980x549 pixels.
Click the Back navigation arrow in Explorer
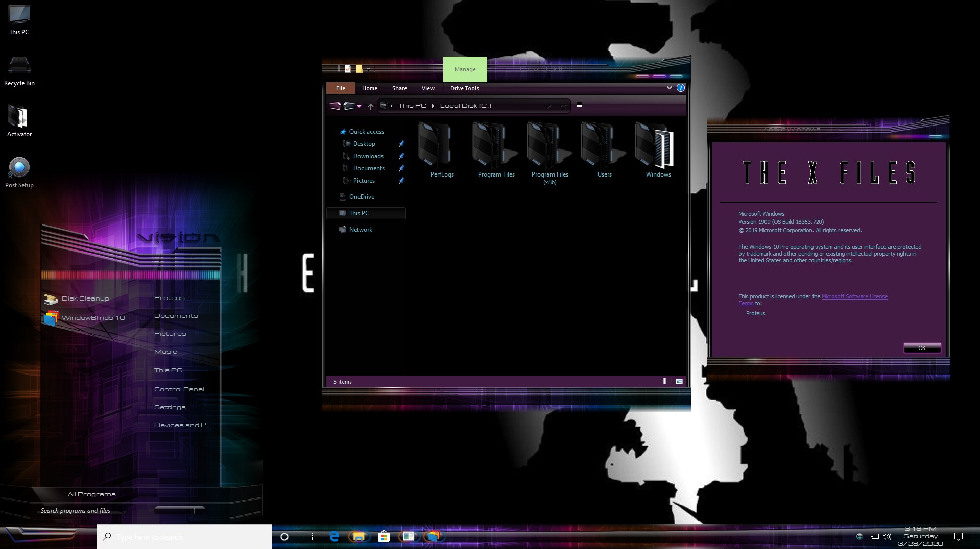(335, 106)
